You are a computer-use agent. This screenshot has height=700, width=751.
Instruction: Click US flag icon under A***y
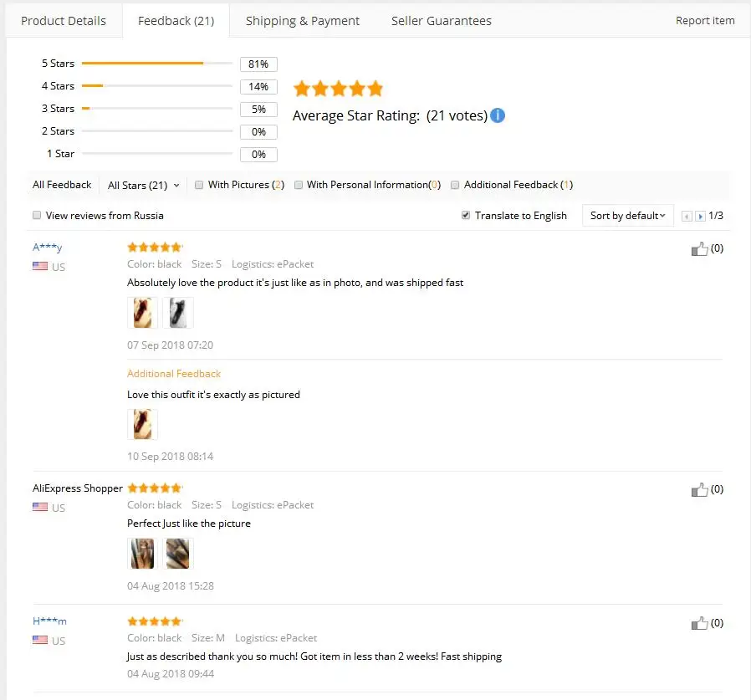40,267
